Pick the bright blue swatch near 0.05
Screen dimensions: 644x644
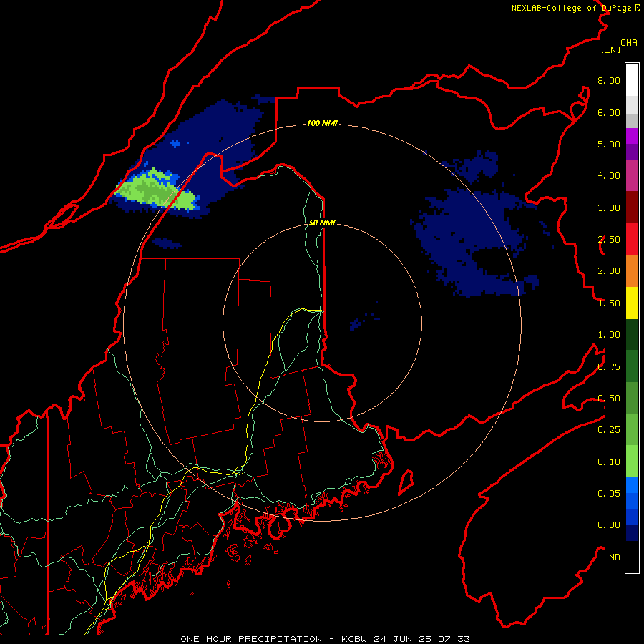(632, 485)
